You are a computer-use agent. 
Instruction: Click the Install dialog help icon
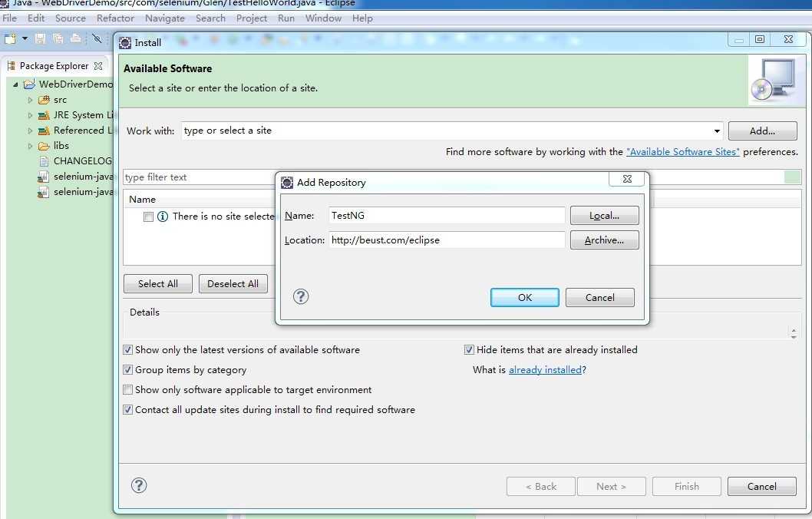(139, 485)
